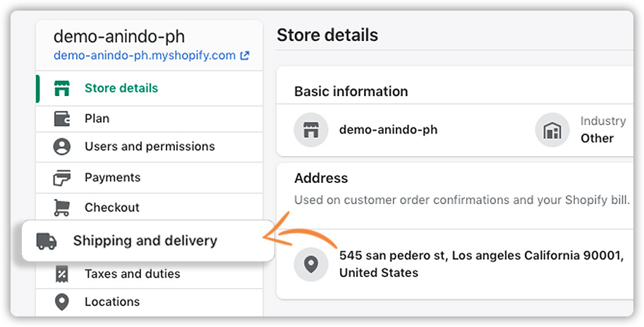Click the Checkout cart icon

(62, 208)
